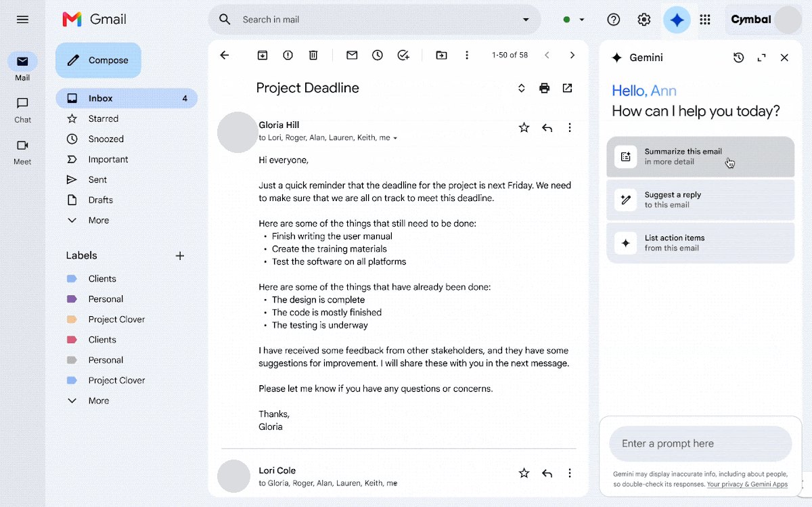This screenshot has width=812, height=507.
Task: Open the Cymbal account avatar
Action: tap(788, 20)
